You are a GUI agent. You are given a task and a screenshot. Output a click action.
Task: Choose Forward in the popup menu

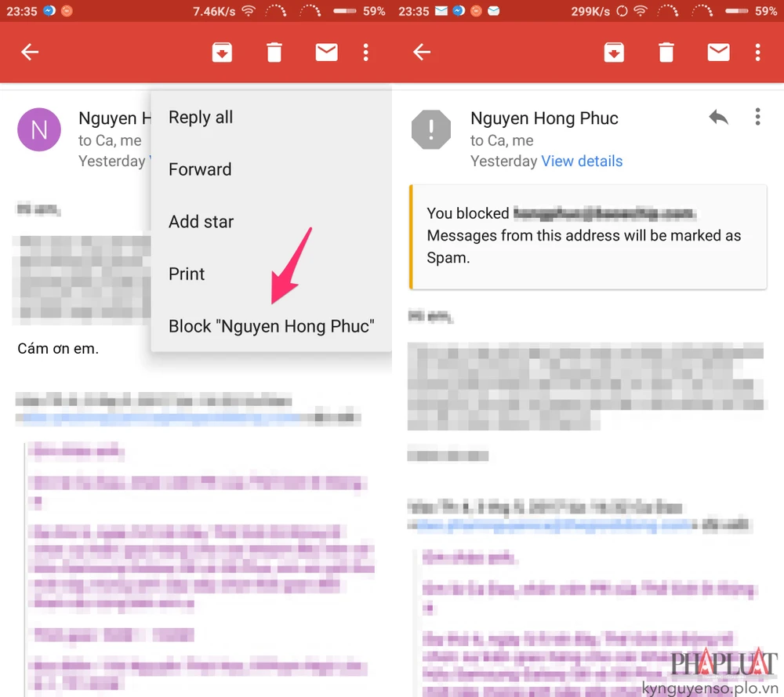(200, 169)
